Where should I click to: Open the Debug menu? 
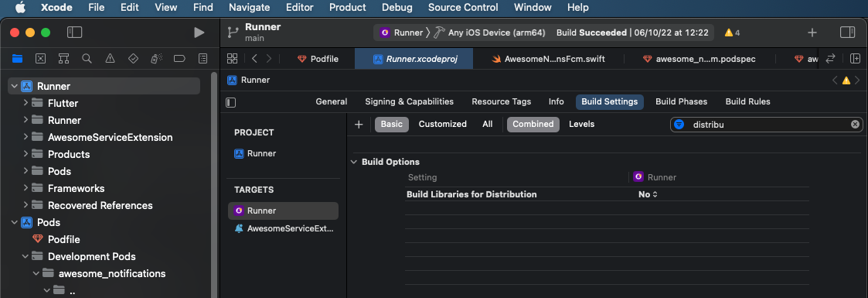397,8
